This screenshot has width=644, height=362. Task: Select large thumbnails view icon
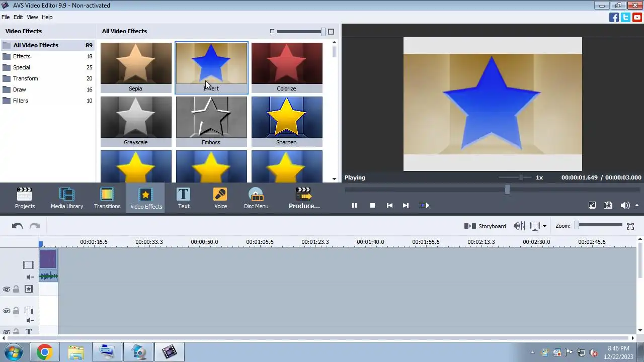(x=331, y=31)
